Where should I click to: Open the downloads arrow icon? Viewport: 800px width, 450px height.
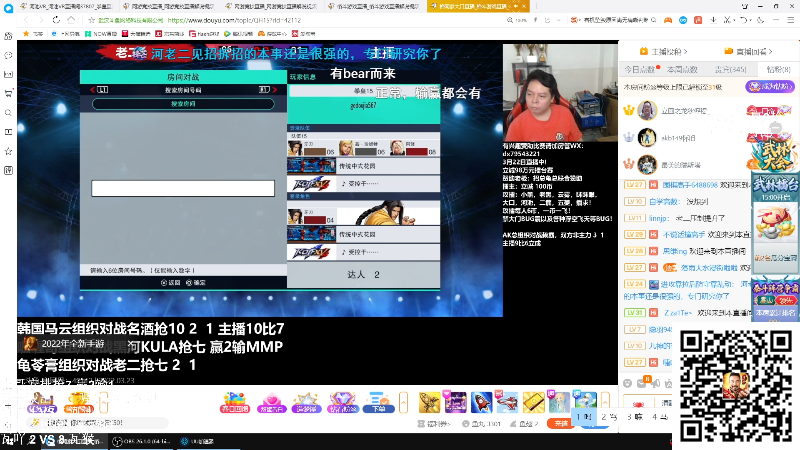(713, 20)
